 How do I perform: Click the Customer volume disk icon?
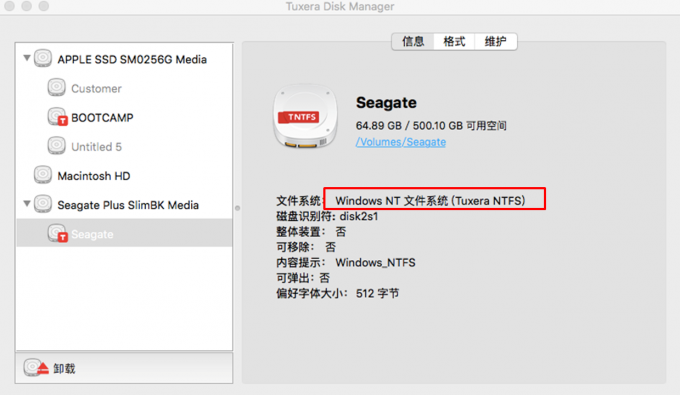(56, 87)
